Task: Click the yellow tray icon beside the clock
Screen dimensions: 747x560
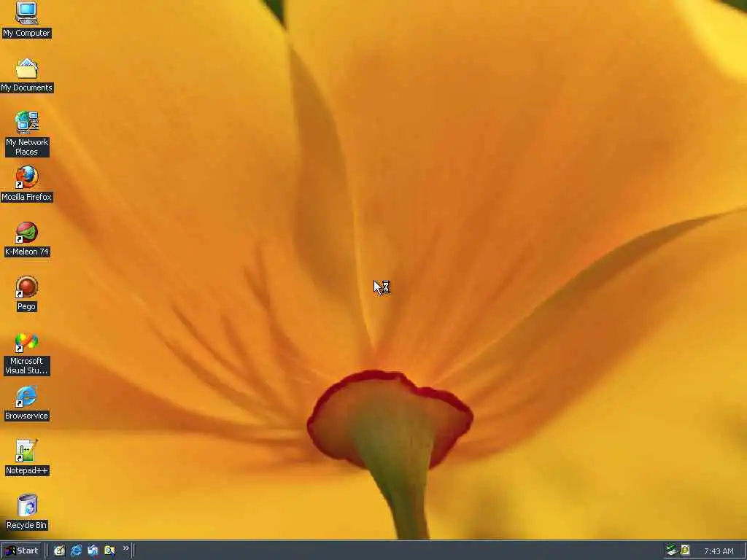Action: 685,551
